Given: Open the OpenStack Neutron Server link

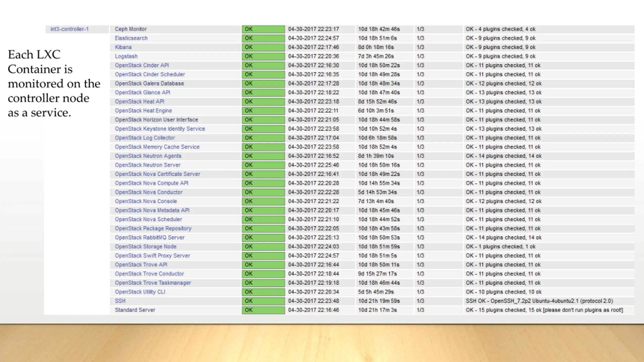Looking at the screenshot, I should point(147,165).
